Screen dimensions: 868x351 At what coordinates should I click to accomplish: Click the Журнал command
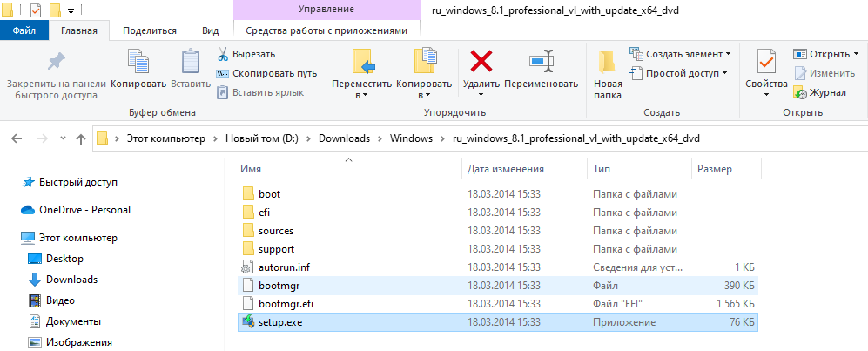(x=820, y=92)
